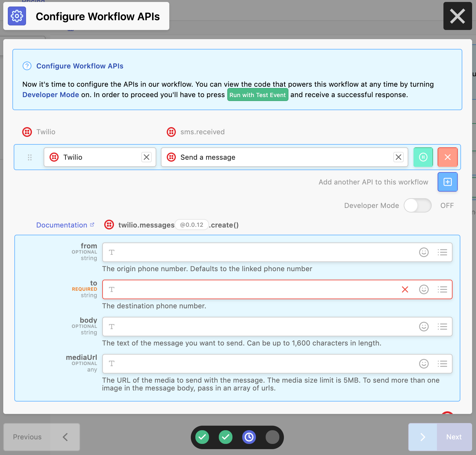Click the sms.received event icon
476x455 pixels.
[x=171, y=132]
